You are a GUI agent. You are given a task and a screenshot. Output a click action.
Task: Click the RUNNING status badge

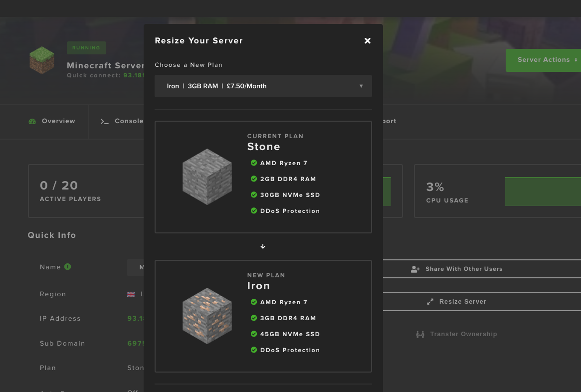[86, 48]
